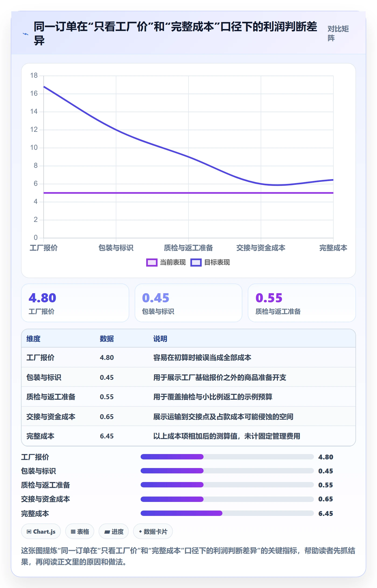Select the 质检与返工准备 table row name
This screenshot has width=377, height=588.
(51, 397)
